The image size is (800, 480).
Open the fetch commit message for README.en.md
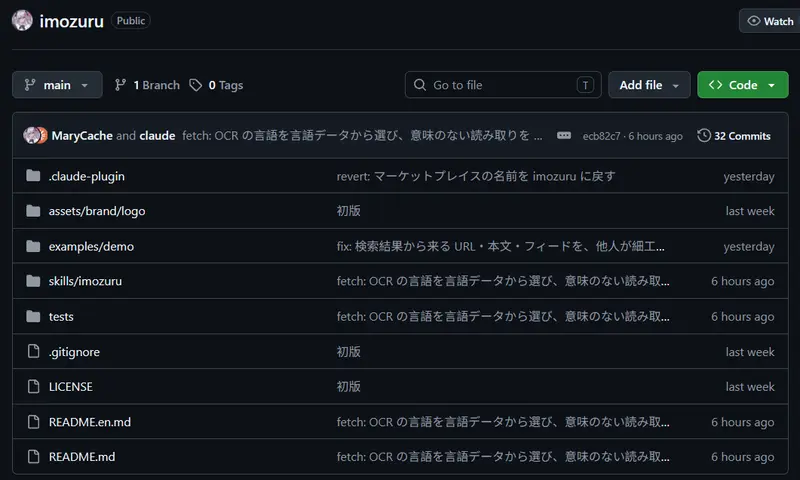click(x=503, y=422)
